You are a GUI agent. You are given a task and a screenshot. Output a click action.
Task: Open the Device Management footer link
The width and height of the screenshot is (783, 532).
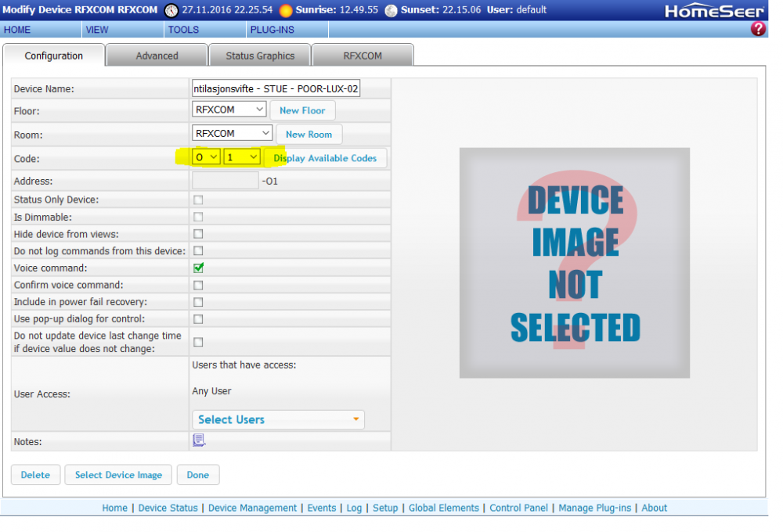click(252, 508)
